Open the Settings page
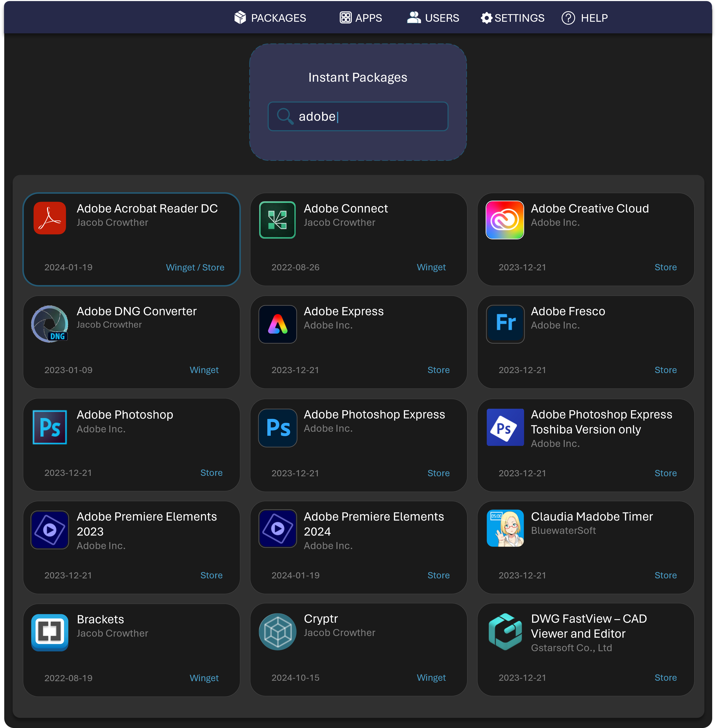Image resolution: width=716 pixels, height=728 pixels. (512, 18)
